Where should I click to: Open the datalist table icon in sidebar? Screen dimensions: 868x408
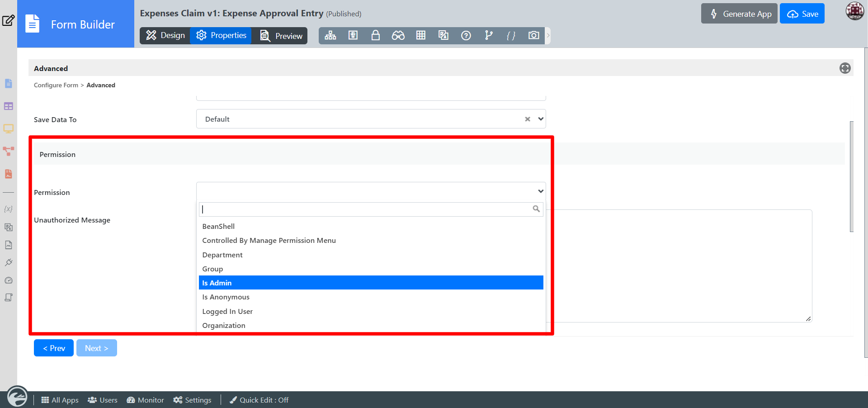pos(9,106)
